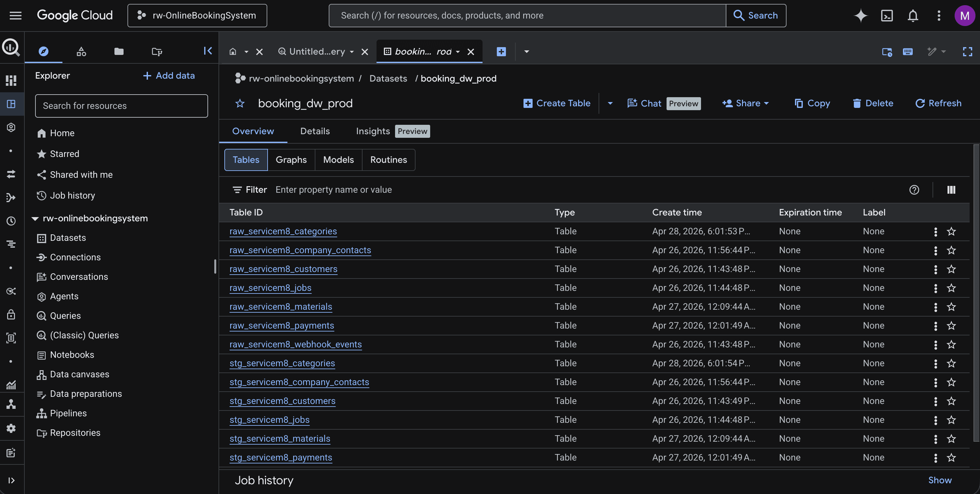This screenshot has width=980, height=494.
Task: Open notifications bell
Action: pyautogui.click(x=913, y=16)
